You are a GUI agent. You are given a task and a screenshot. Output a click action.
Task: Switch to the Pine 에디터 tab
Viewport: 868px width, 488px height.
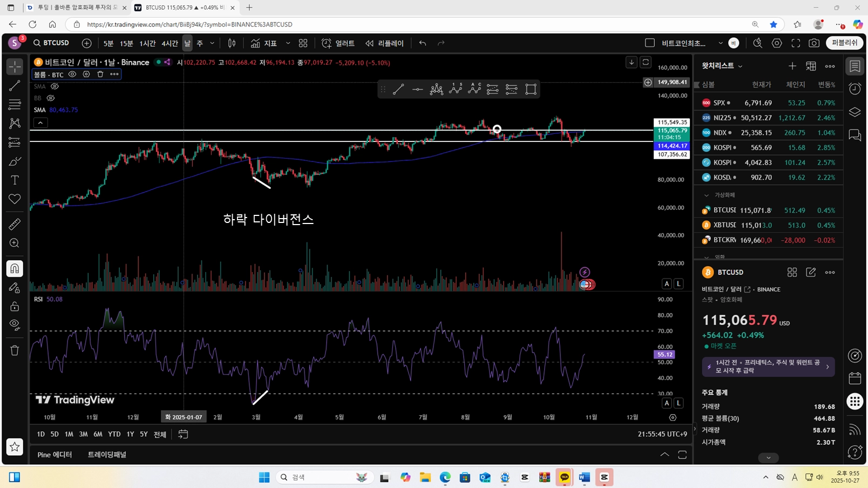55,455
